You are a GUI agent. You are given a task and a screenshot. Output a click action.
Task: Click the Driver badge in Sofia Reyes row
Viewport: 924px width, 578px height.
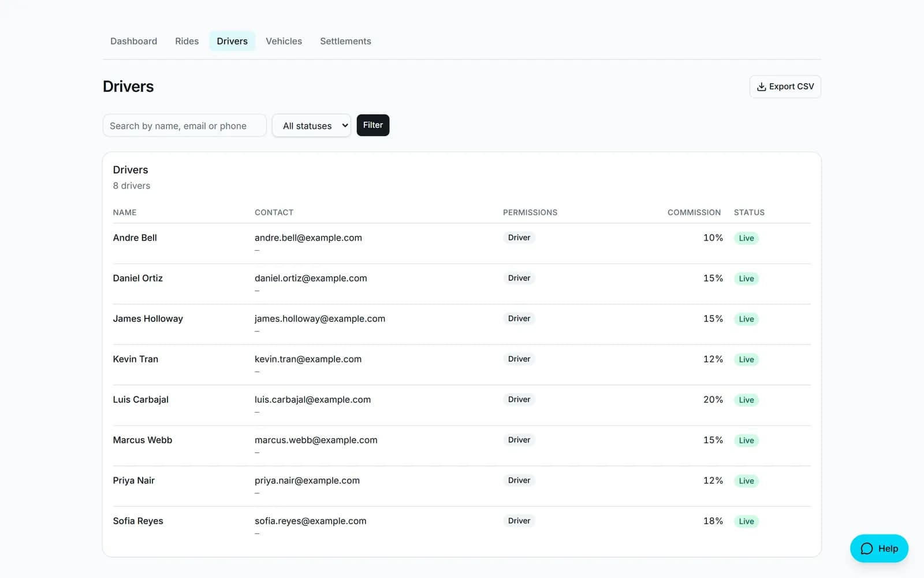click(519, 521)
